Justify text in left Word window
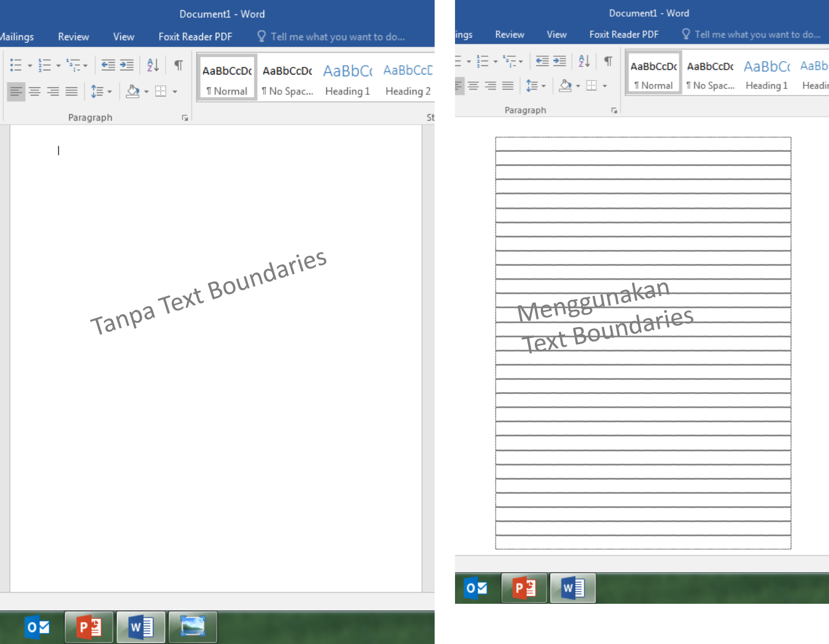This screenshot has width=829, height=644. click(71, 92)
